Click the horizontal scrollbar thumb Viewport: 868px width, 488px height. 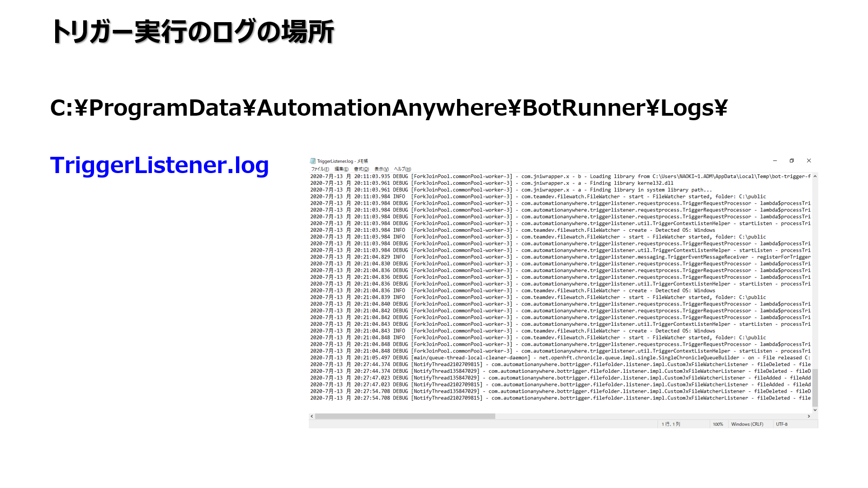(x=405, y=416)
